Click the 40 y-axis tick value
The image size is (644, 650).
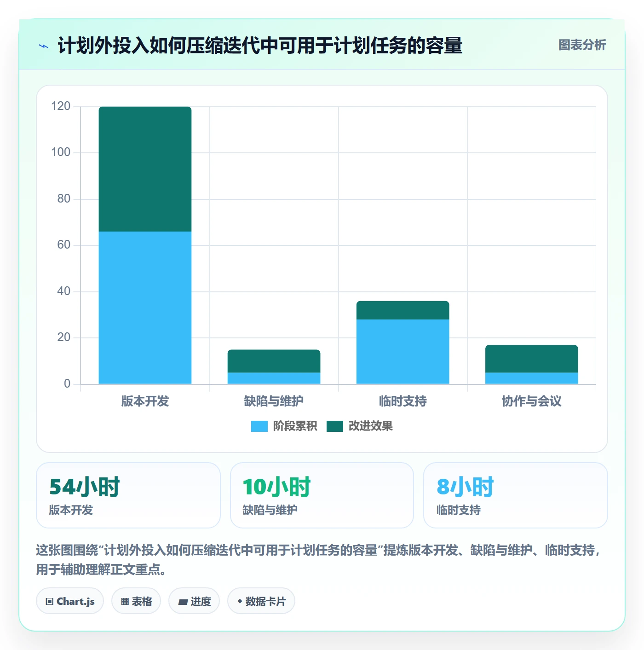(x=64, y=291)
